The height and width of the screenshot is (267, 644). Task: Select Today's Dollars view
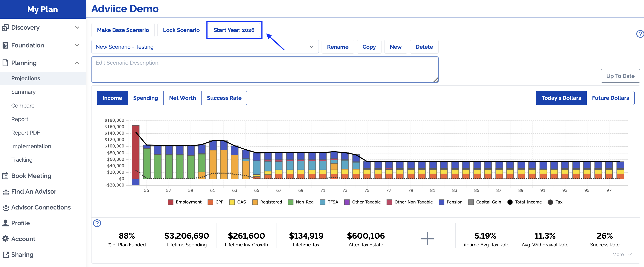(x=561, y=98)
